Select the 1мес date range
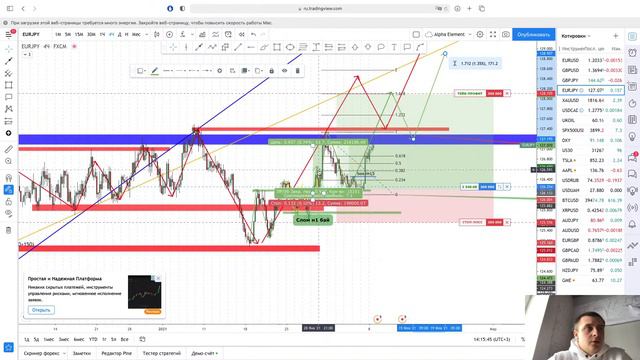The height and width of the screenshot is (360, 640). 49,340
